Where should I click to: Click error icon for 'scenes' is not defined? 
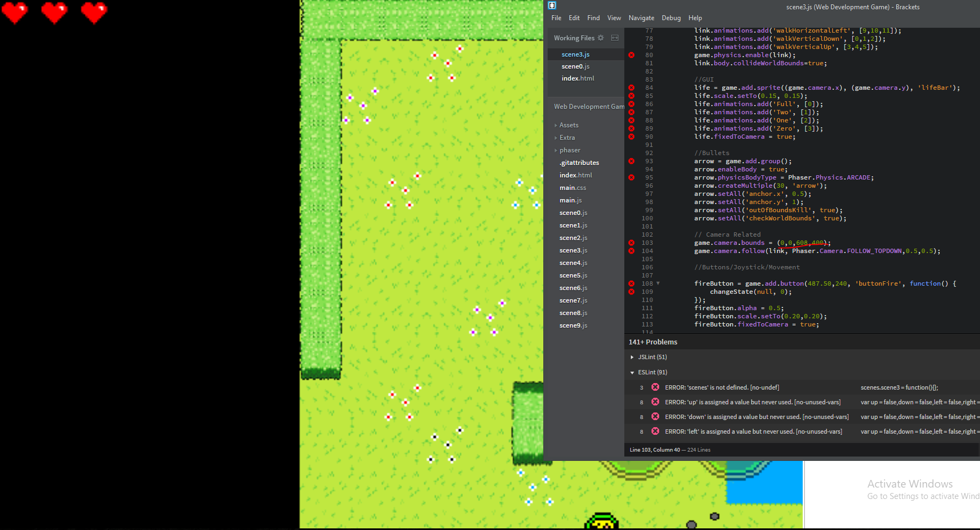point(655,387)
